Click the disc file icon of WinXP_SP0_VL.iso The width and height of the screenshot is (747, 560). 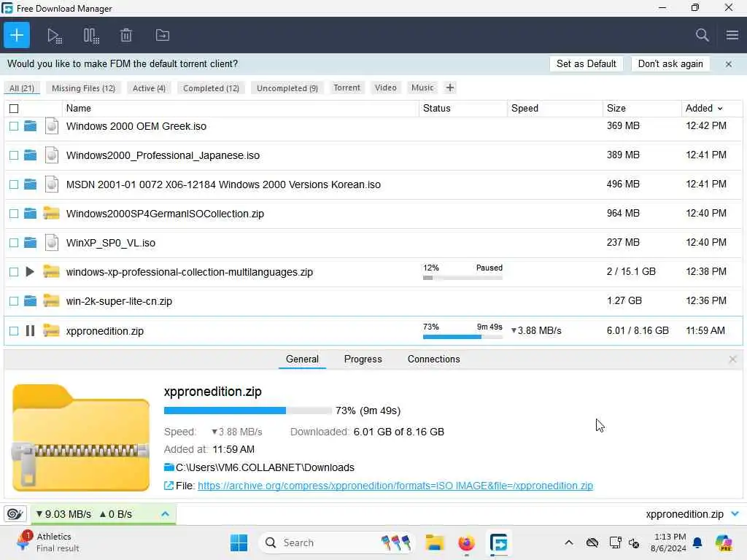(52, 243)
